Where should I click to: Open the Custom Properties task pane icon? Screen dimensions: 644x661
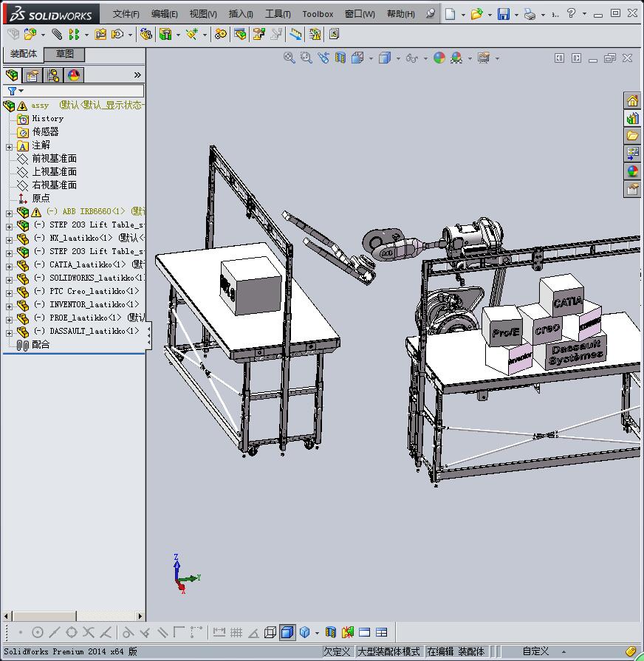(632, 189)
